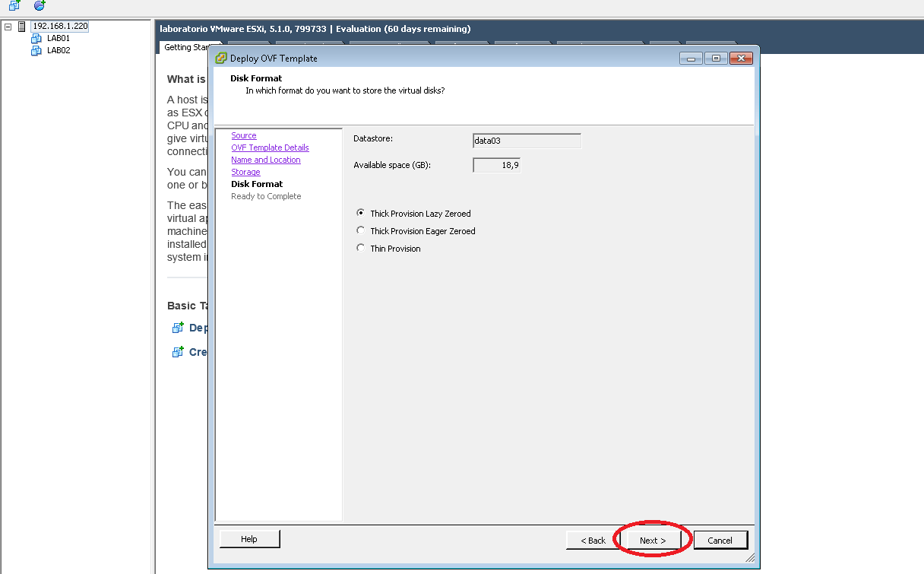Open Help for the wizard
This screenshot has height=574, width=924.
point(249,539)
